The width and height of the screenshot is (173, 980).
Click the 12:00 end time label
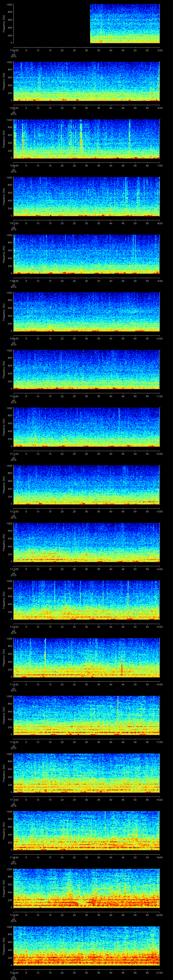click(160, 454)
